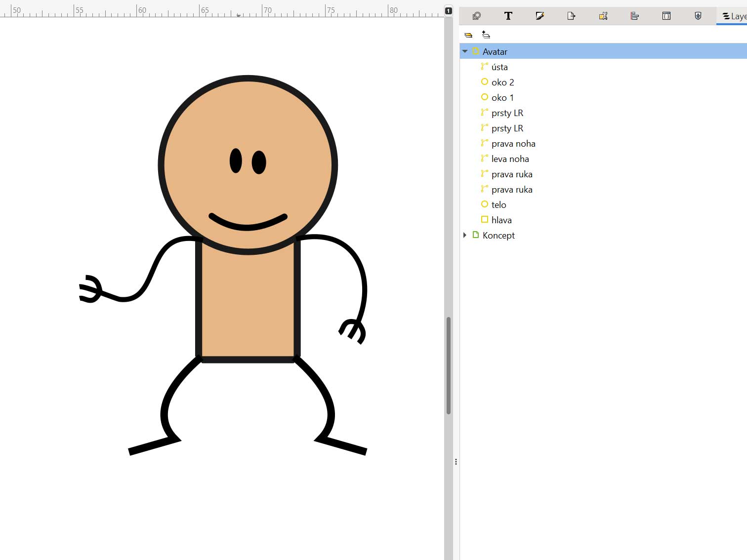
Task: Open the Document Properties tab icon
Action: click(x=603, y=16)
